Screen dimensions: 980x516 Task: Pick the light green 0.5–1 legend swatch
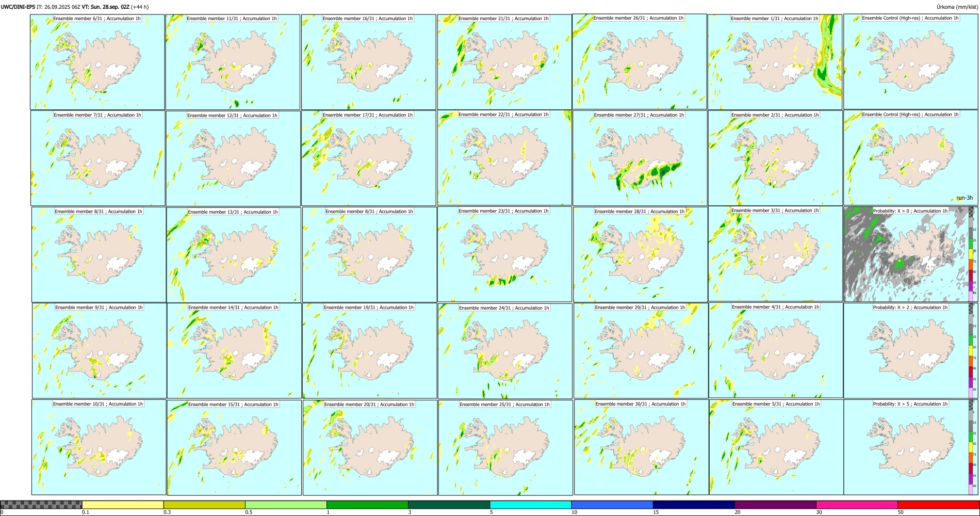coord(286,505)
